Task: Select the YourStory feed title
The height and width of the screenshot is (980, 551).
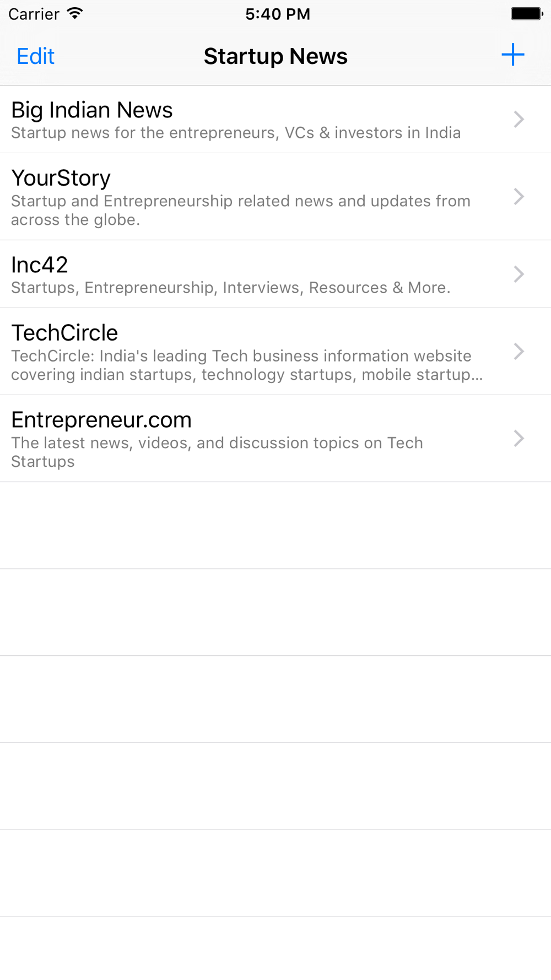Action: [61, 178]
